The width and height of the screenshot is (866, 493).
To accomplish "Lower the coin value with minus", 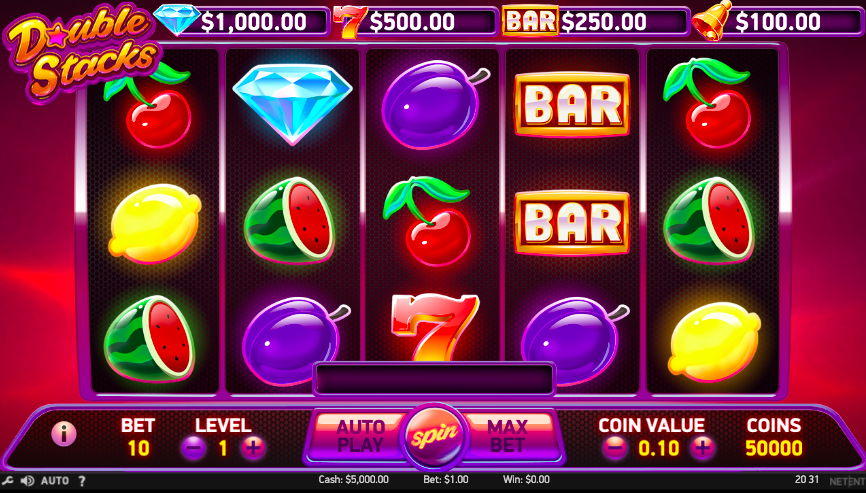I will pos(614,448).
